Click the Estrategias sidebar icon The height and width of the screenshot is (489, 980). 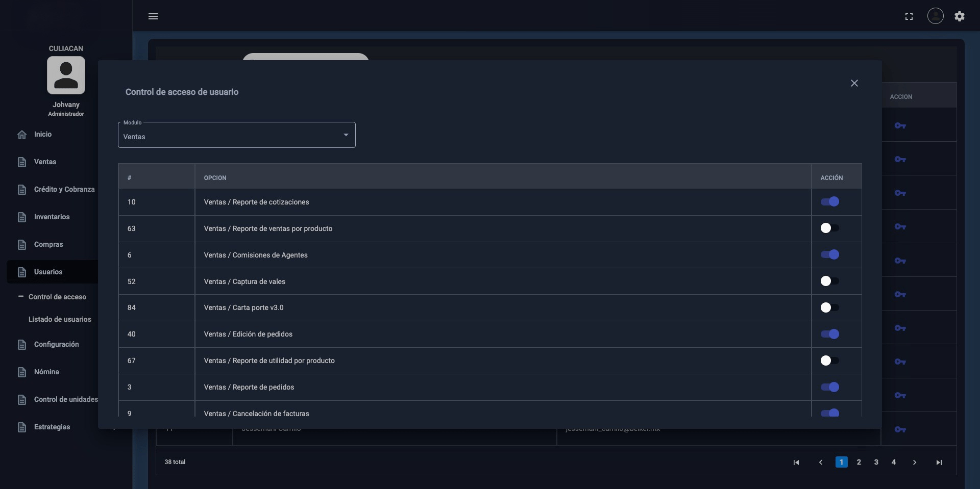pyautogui.click(x=21, y=427)
